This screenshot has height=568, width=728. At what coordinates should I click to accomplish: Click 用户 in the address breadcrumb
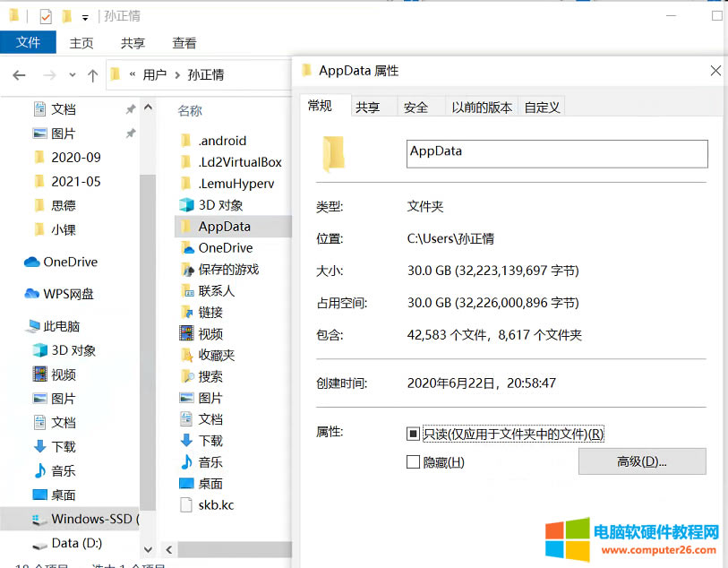pos(154,75)
